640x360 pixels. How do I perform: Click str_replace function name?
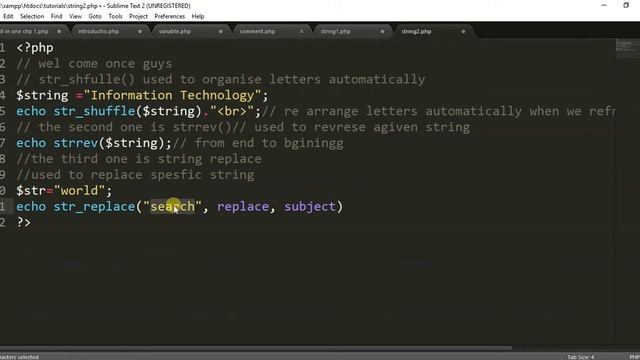click(94, 207)
